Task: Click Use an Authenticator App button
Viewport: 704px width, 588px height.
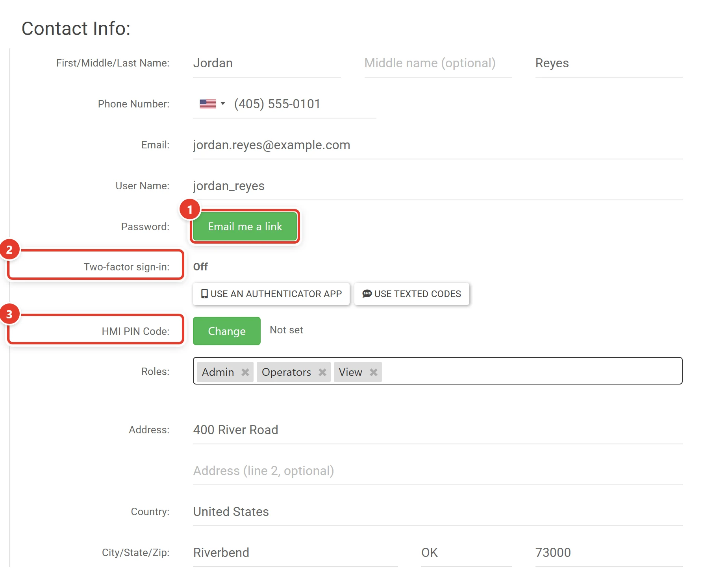Action: click(x=271, y=294)
